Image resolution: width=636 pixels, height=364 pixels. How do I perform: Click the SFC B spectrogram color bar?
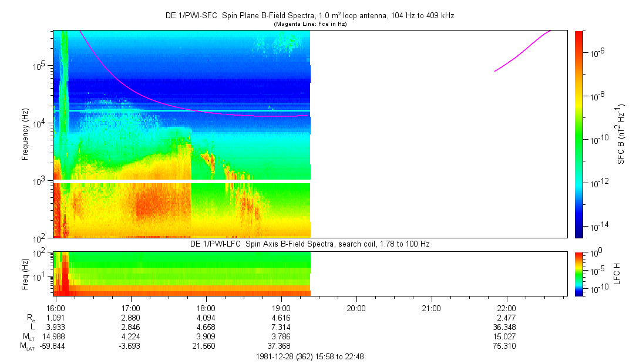578,134
